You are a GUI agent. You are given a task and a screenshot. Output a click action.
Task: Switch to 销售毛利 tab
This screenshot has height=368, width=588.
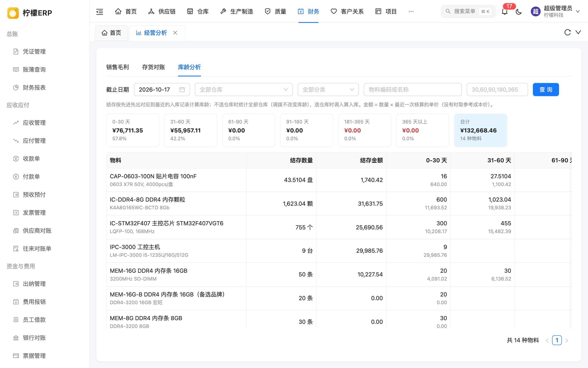click(118, 67)
